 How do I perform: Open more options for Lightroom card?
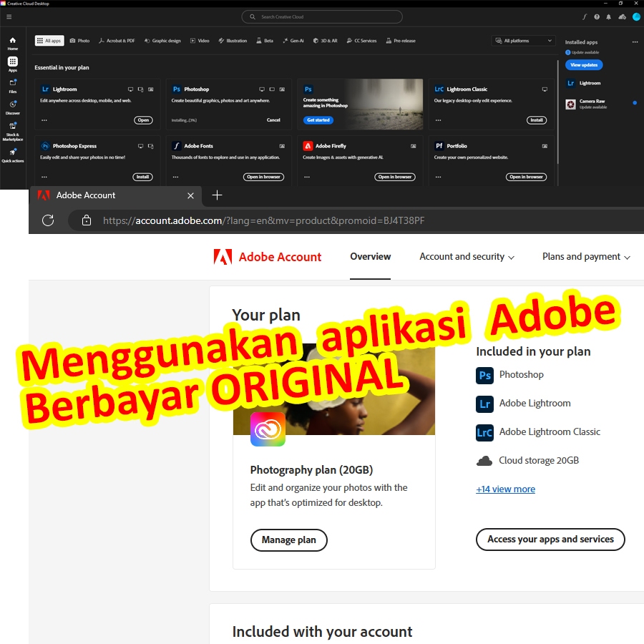(44, 120)
